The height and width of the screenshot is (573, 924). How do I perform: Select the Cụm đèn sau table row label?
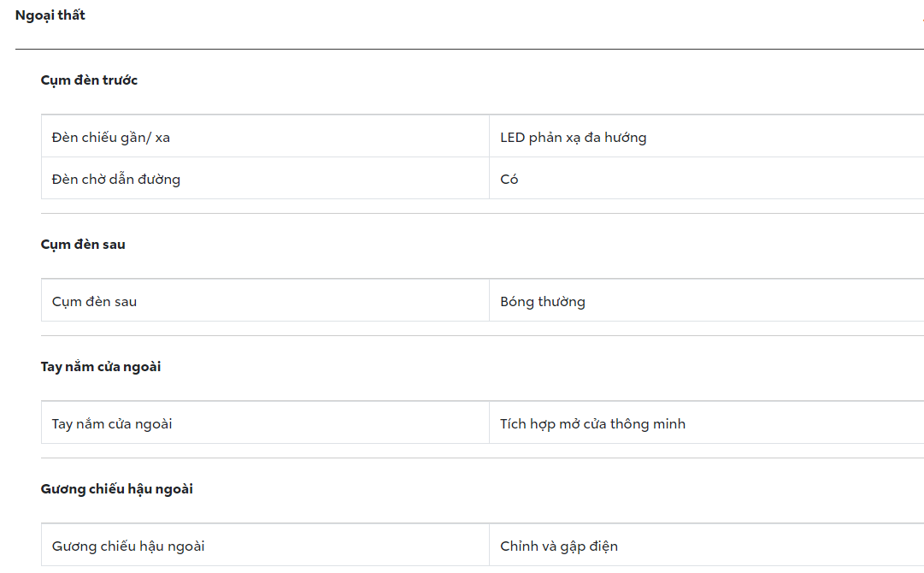pyautogui.click(x=94, y=301)
